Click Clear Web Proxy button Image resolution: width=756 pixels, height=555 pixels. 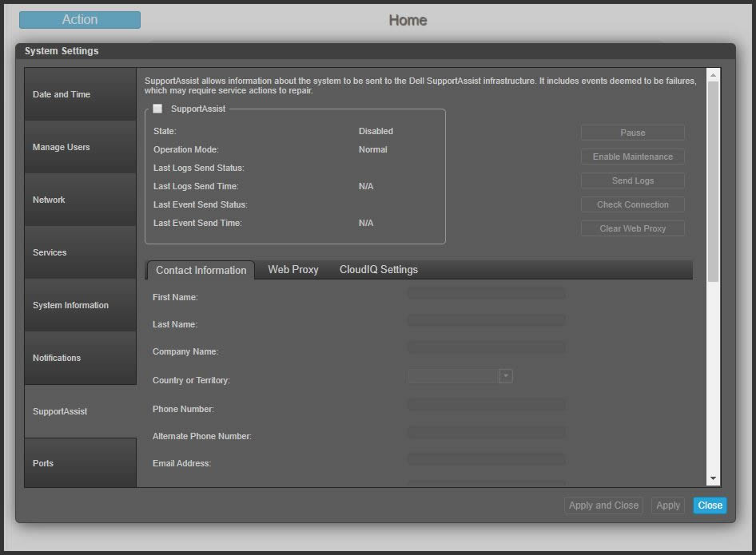633,228
